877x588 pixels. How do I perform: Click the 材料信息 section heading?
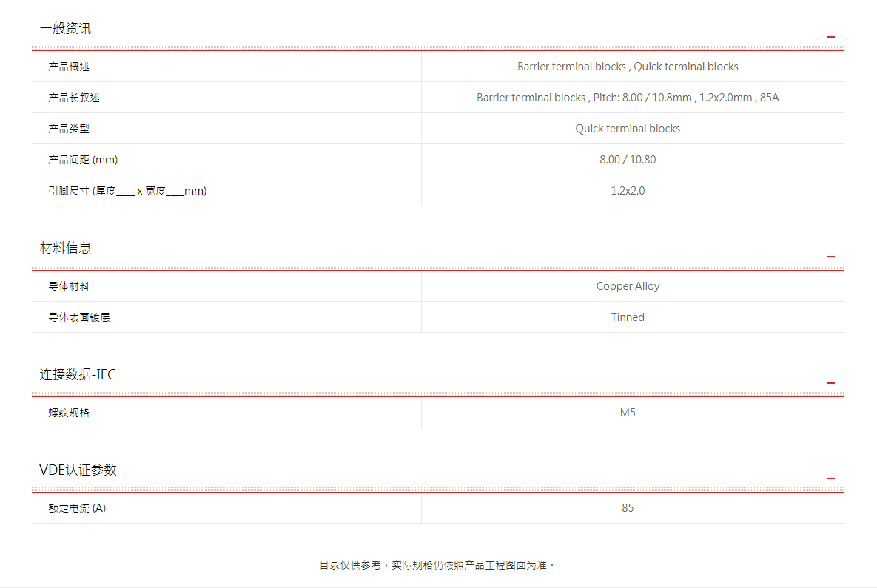pyautogui.click(x=65, y=249)
